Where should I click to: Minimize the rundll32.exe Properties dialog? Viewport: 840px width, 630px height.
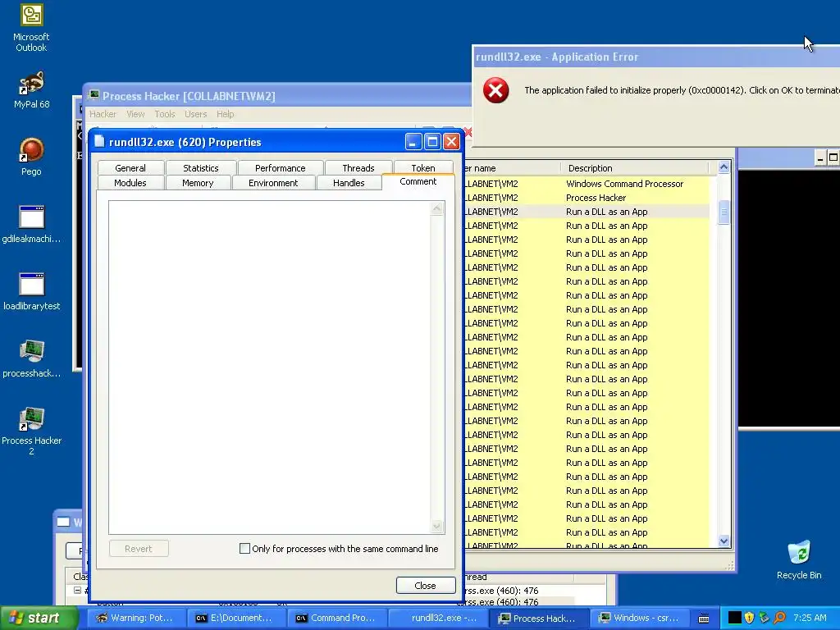413,141
